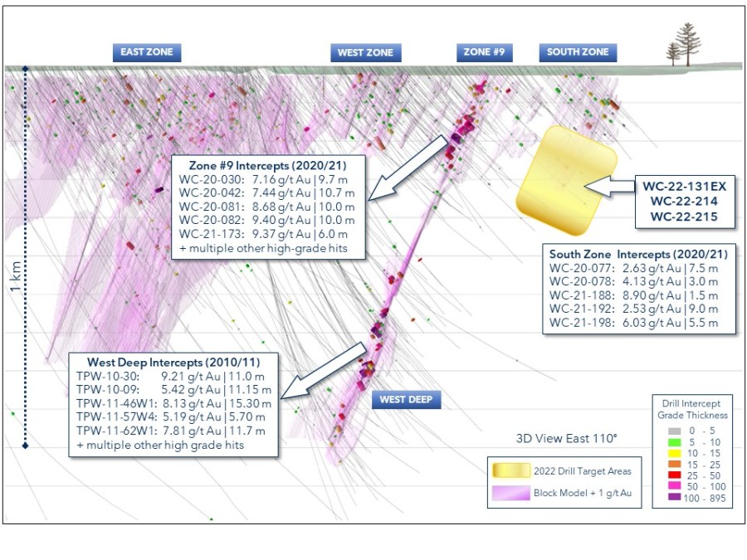Viewport: 747px width, 560px height.
Task: Click '+ multiple other high-grade hits' text
Action: (263, 248)
